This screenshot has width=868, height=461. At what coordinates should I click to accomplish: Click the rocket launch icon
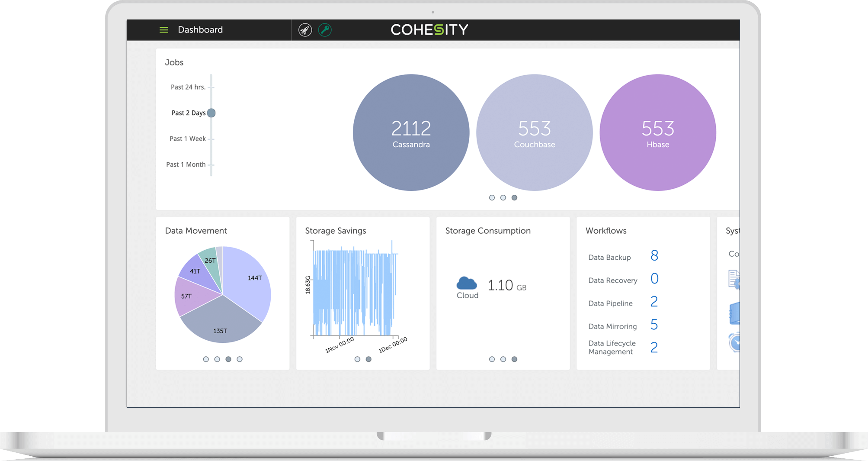[305, 30]
